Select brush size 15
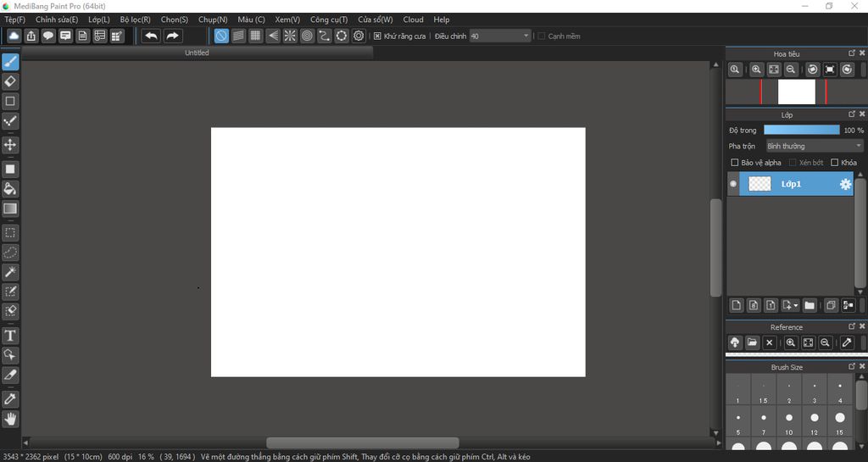The height and width of the screenshot is (462, 868). coord(840,421)
